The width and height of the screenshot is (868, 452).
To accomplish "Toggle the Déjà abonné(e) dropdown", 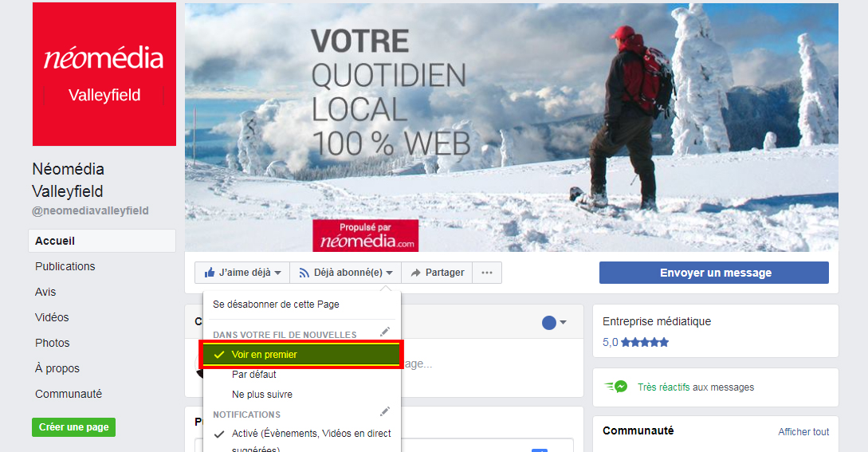I will pyautogui.click(x=345, y=273).
